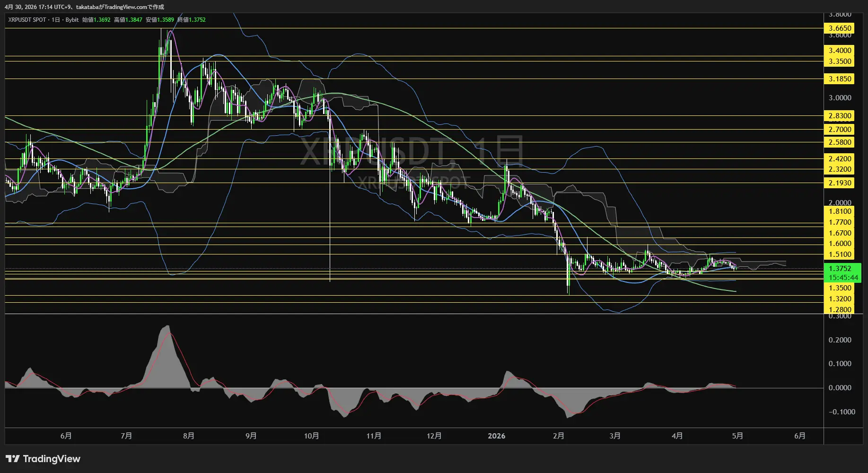Click the current price label 1.3752

pyautogui.click(x=840, y=268)
